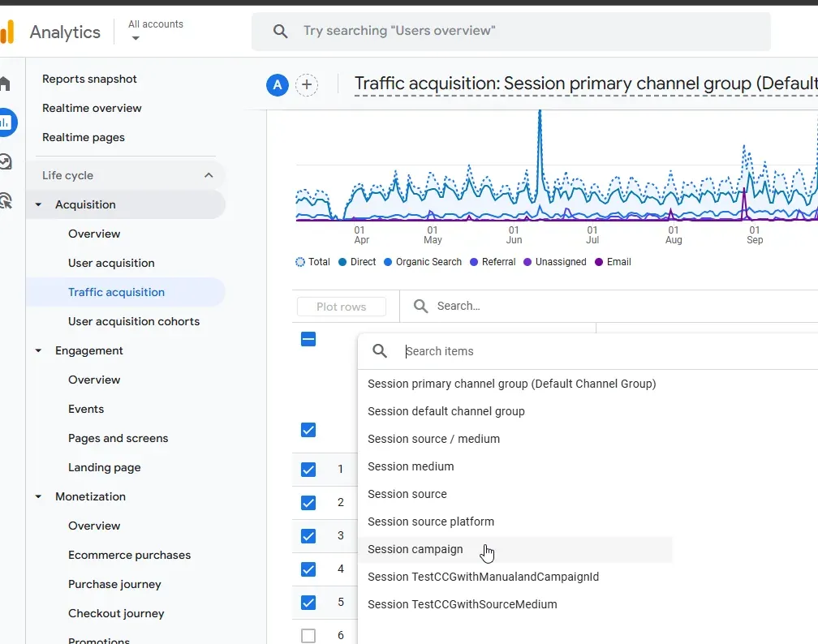Open Landing page report
Image resolution: width=818 pixels, height=644 pixels.
105,467
